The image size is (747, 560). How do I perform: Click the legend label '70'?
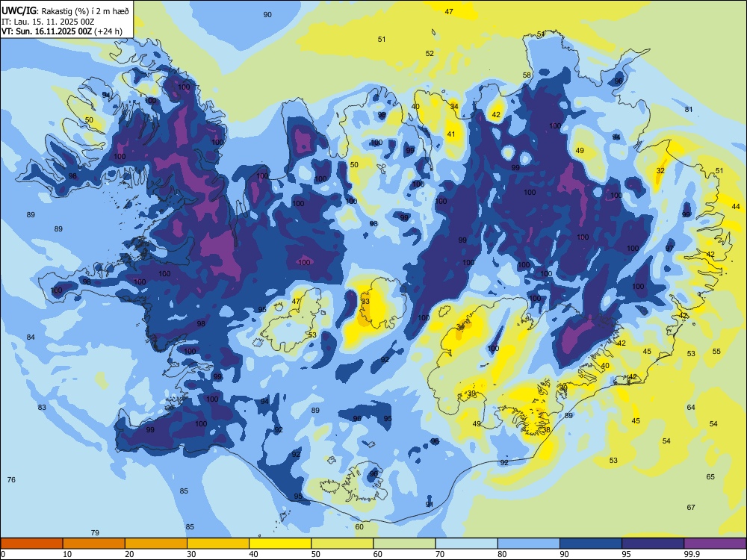pyautogui.click(x=440, y=554)
